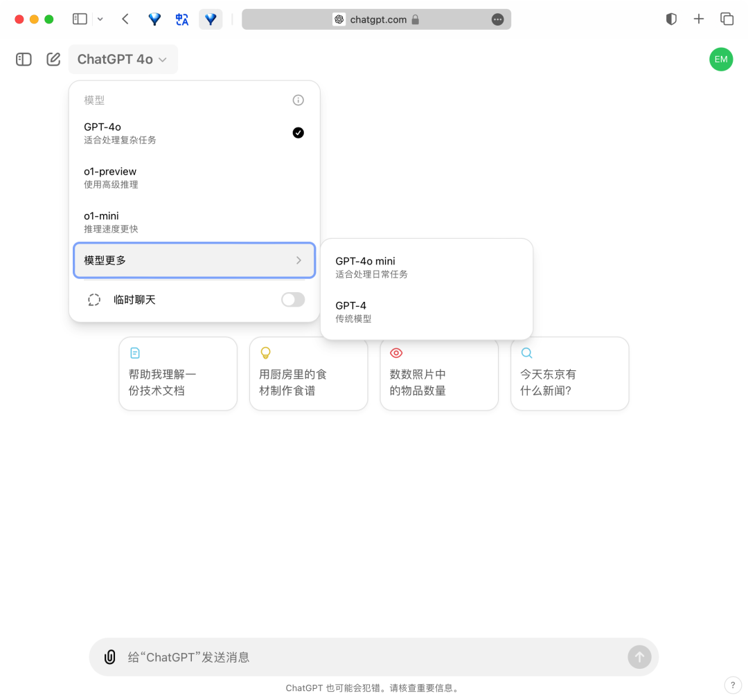
Task: Open the help question mark icon
Action: 732,685
